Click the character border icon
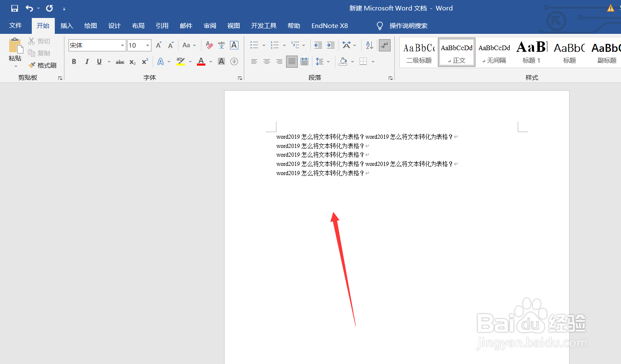This screenshot has height=364, width=621. point(234,45)
